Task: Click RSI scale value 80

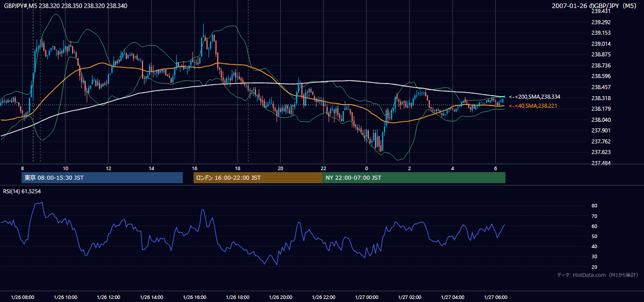Action: click(595, 206)
